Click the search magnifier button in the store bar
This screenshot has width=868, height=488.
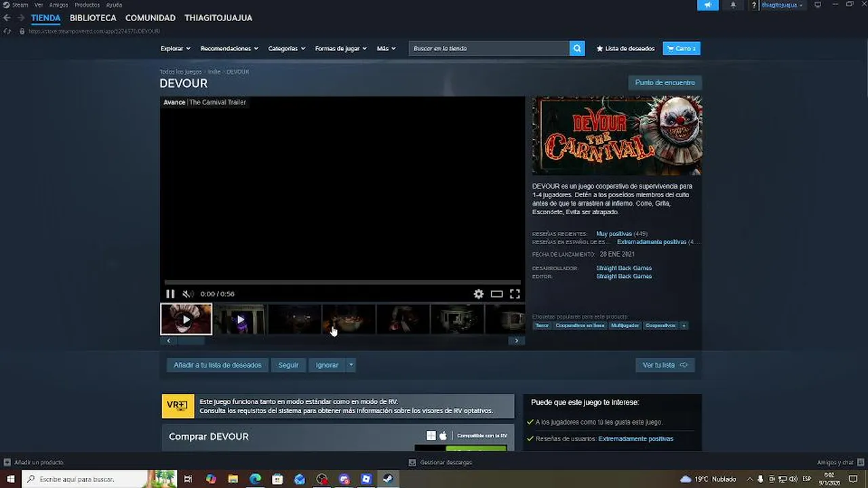(577, 48)
